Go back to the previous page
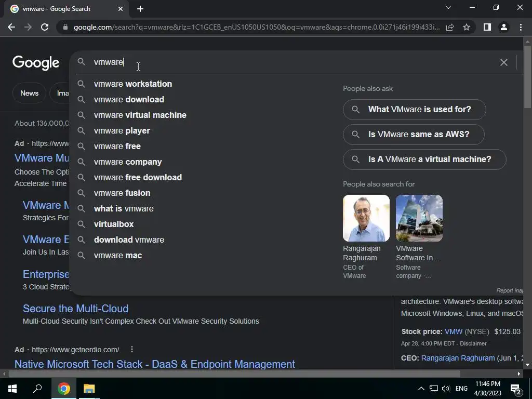 [x=11, y=27]
